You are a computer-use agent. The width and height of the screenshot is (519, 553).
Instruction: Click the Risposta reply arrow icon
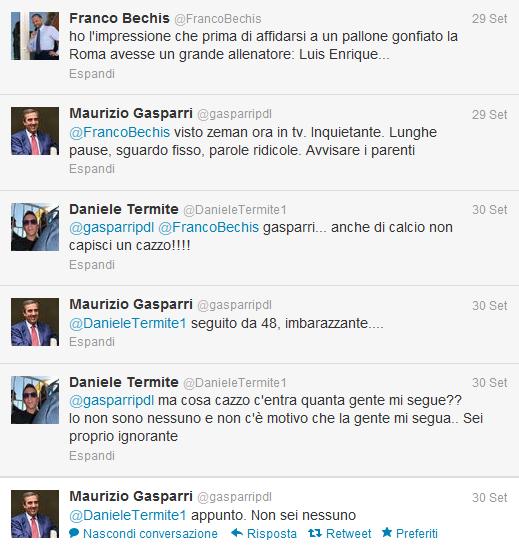click(x=237, y=533)
